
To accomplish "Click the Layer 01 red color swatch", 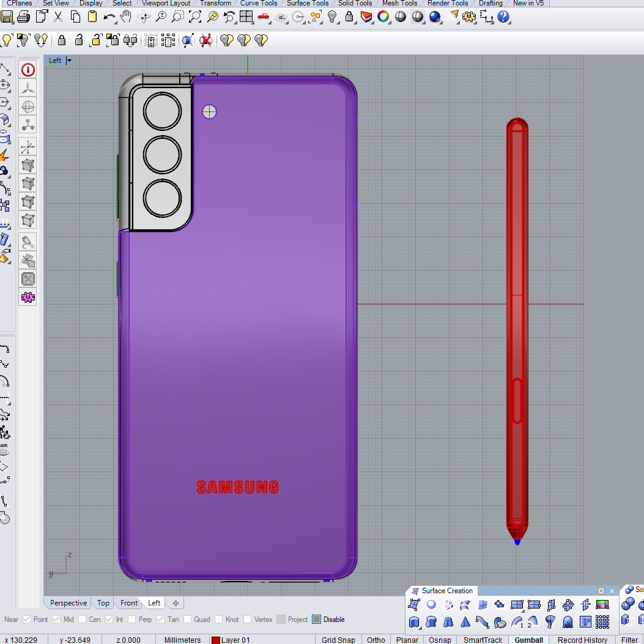I will (x=215, y=640).
